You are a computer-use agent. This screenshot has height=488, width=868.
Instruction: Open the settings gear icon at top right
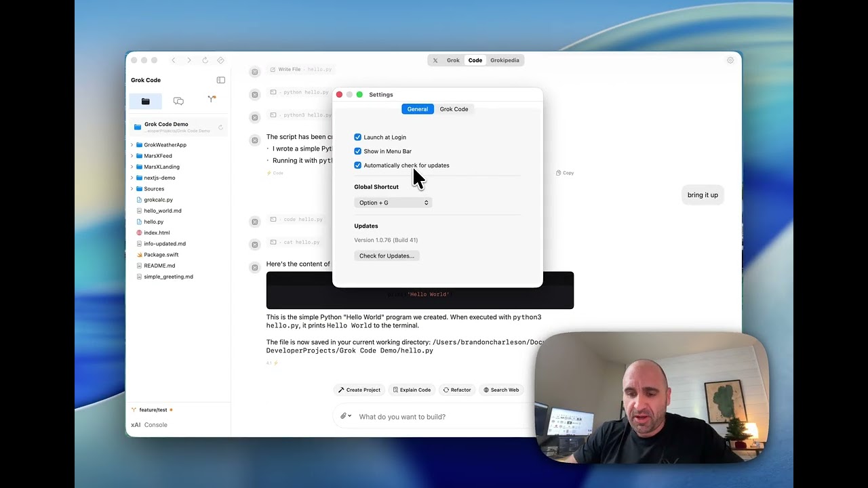[730, 60]
